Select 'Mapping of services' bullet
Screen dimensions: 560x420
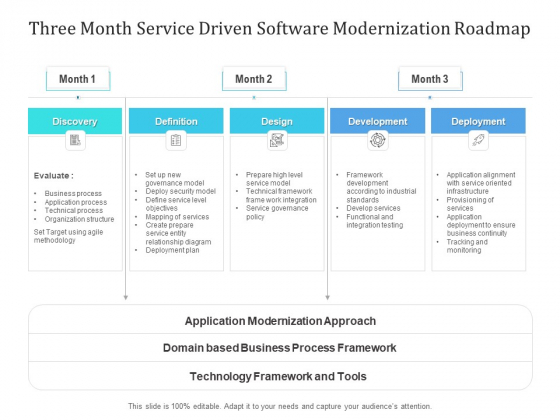(x=177, y=217)
